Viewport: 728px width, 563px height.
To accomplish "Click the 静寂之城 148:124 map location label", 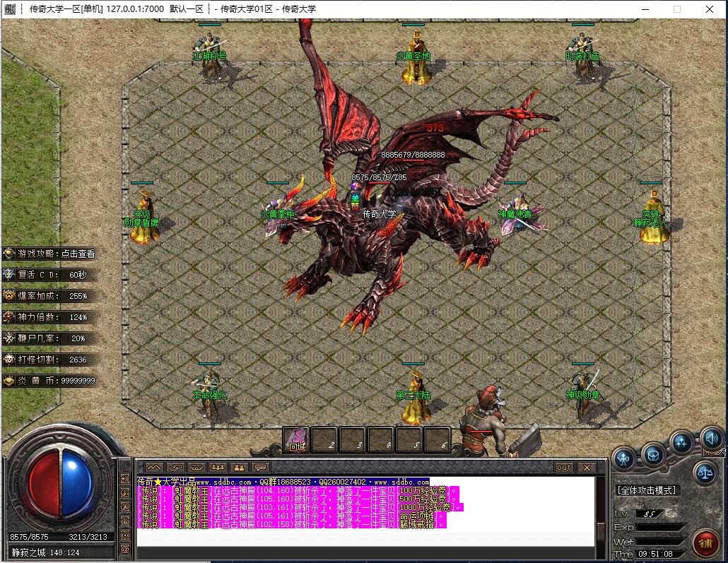I will point(45,553).
